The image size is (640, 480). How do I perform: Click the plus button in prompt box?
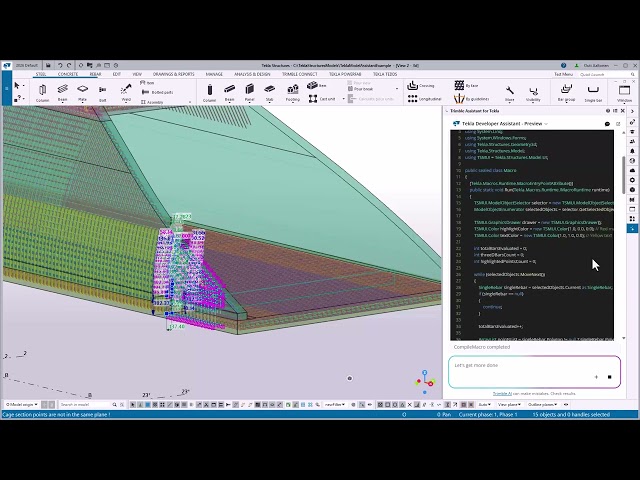tap(596, 377)
